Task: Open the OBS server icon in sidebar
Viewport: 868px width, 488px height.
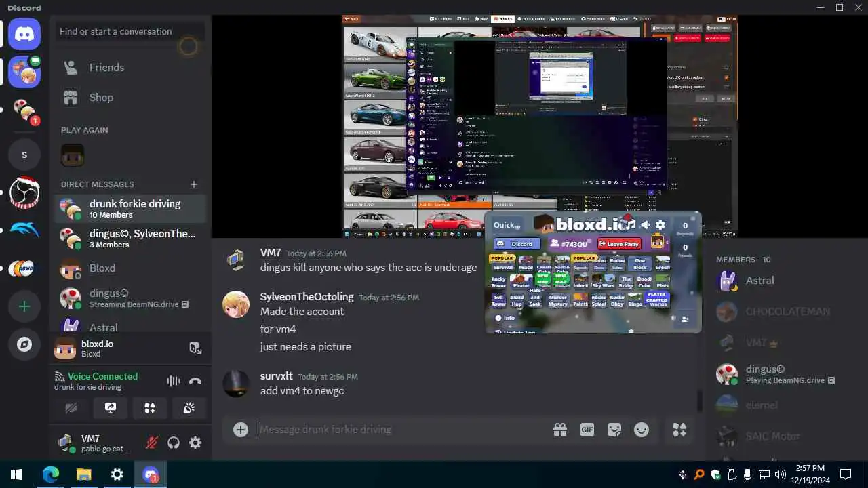Action: tap(24, 192)
